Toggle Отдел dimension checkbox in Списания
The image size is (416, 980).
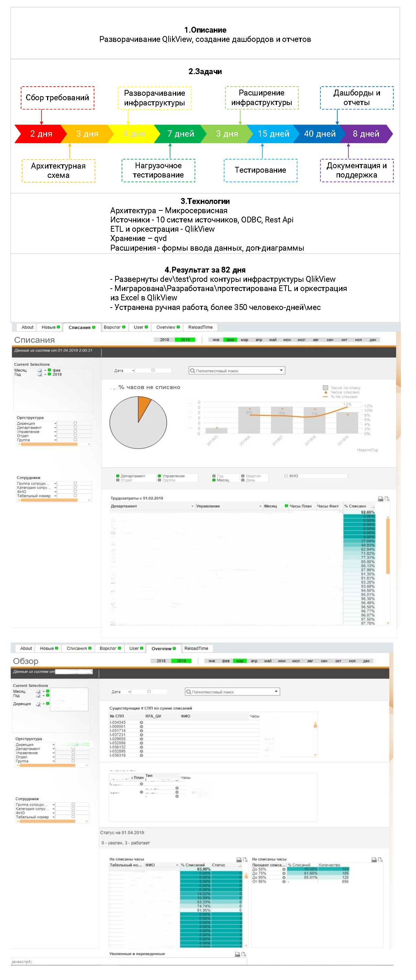[x=117, y=480]
